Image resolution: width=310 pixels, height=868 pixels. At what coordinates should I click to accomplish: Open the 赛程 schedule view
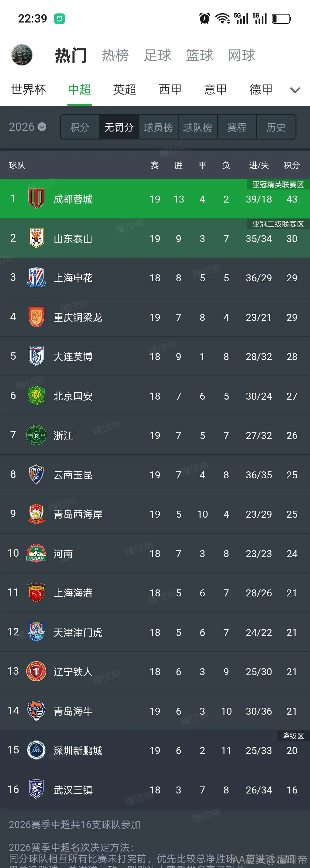[237, 127]
